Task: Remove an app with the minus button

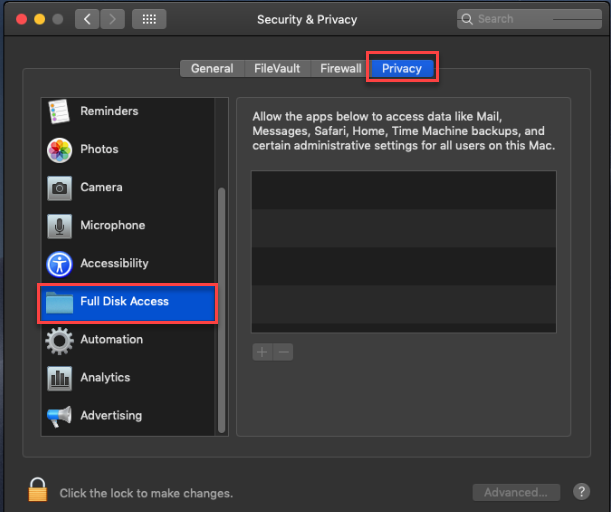Action: 283,352
